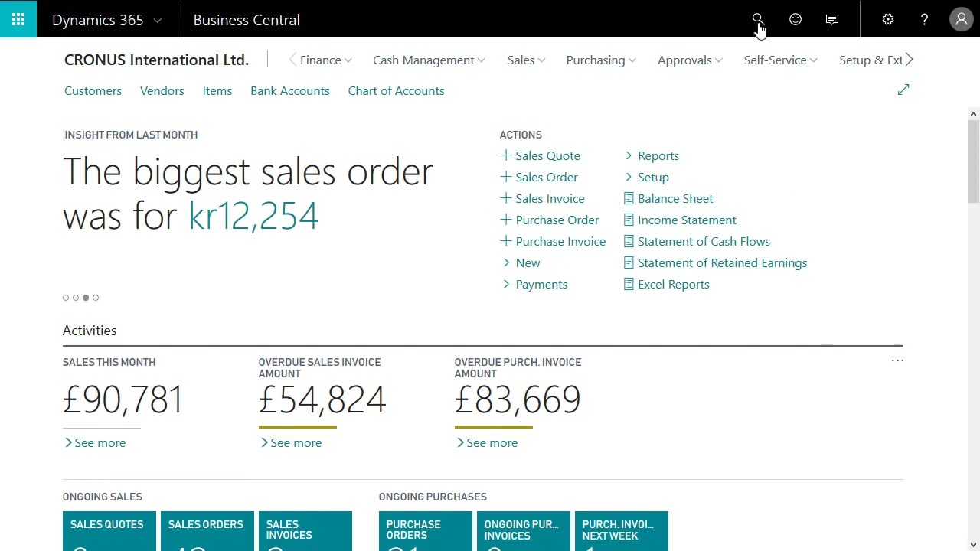Open the Vendors list
Image resolution: width=980 pixels, height=551 pixels.
point(162,90)
